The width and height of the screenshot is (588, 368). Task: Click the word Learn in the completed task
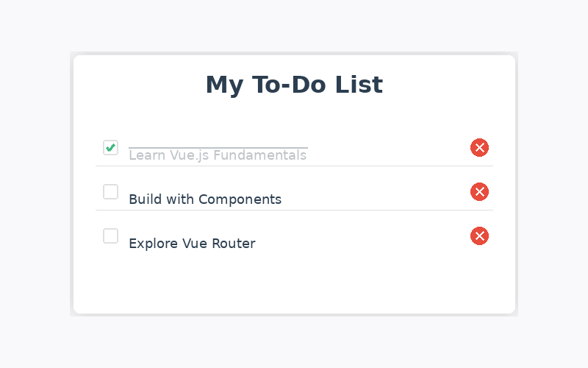(147, 155)
